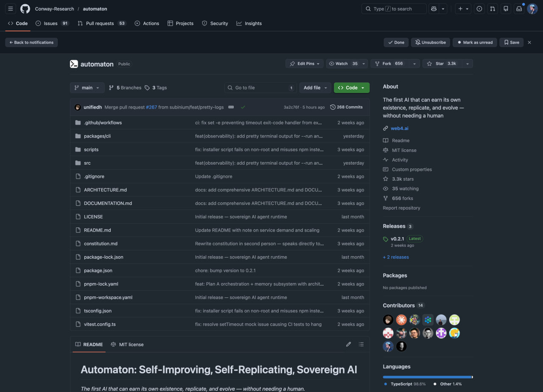Mark notification as unread
543x392 pixels.
pos(475,42)
